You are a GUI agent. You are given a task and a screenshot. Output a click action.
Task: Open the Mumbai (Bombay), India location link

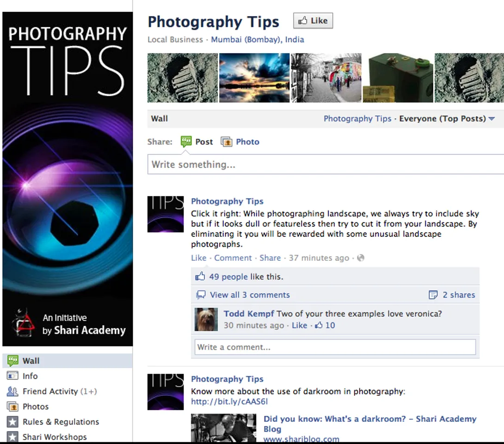point(258,40)
